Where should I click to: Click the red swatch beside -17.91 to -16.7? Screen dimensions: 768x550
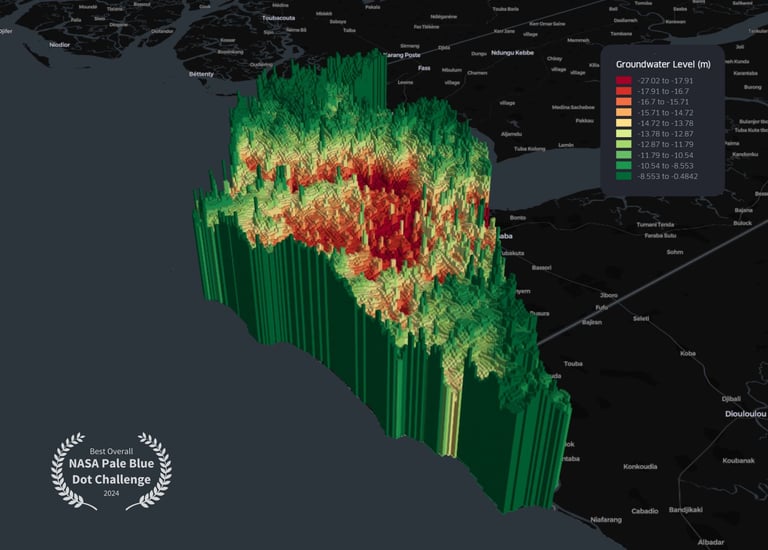pyautogui.click(x=624, y=91)
